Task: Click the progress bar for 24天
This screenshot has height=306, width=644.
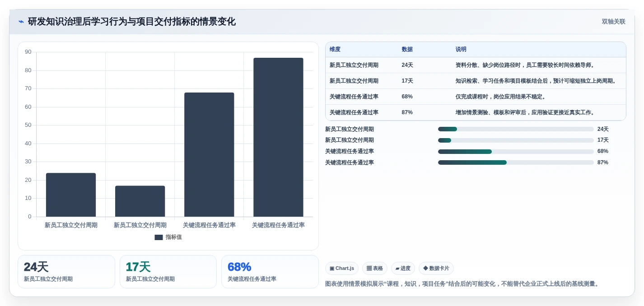Action: [516, 129]
